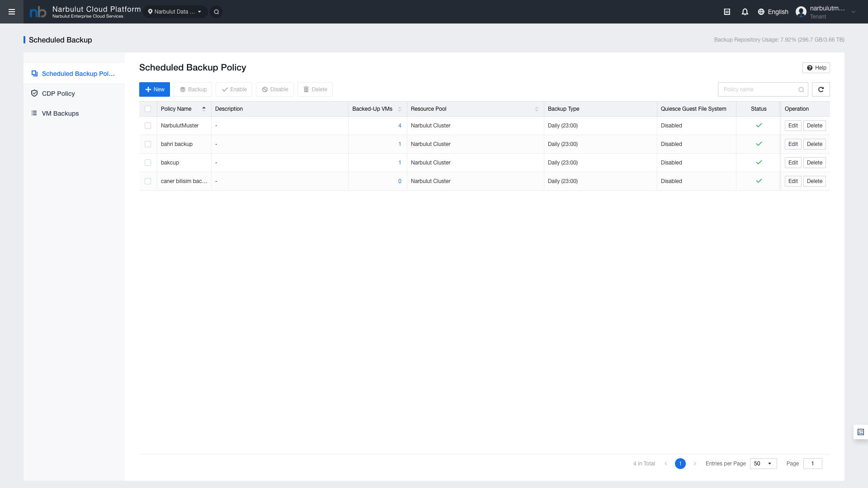This screenshot has height=488, width=868.
Task: Click the Disable toolbar button
Action: tap(275, 89)
